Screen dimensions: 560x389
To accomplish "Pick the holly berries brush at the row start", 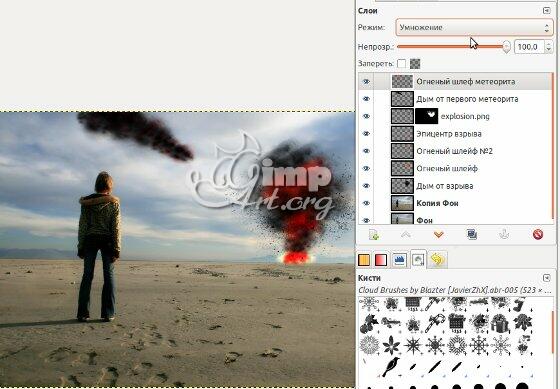I will click(369, 323).
